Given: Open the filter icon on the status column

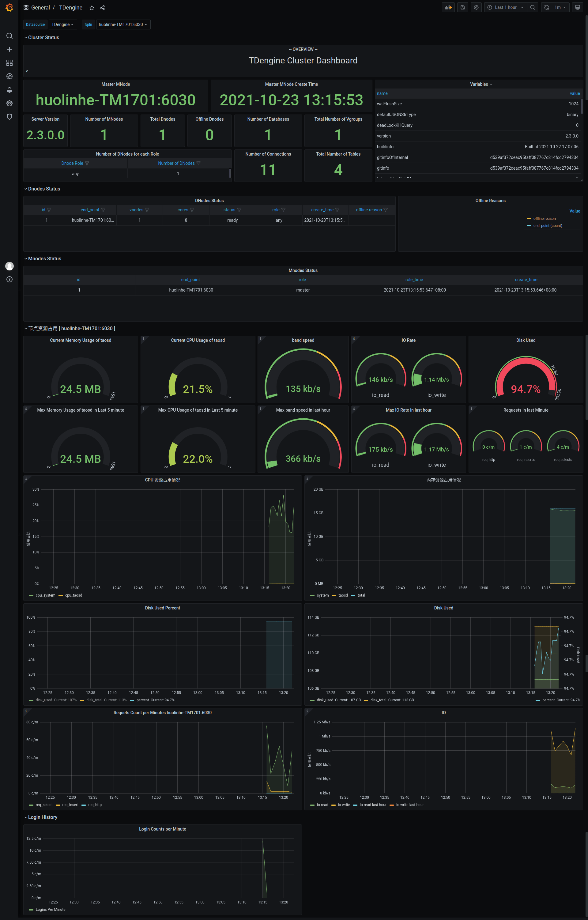Looking at the screenshot, I should pos(239,210).
